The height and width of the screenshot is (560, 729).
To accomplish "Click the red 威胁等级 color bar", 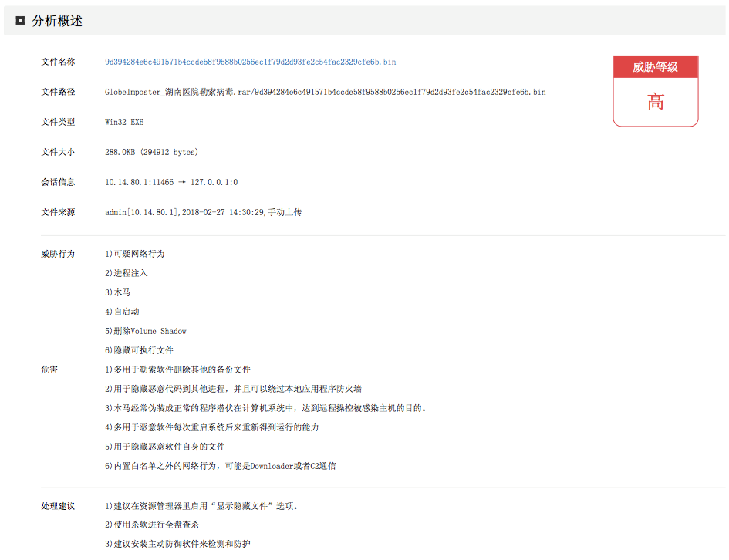I will tap(655, 67).
